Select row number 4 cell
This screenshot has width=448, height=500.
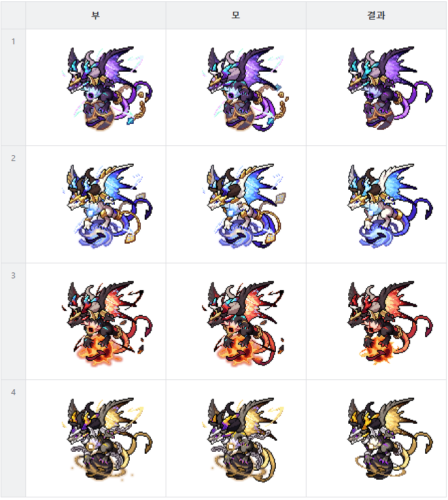coord(14,439)
